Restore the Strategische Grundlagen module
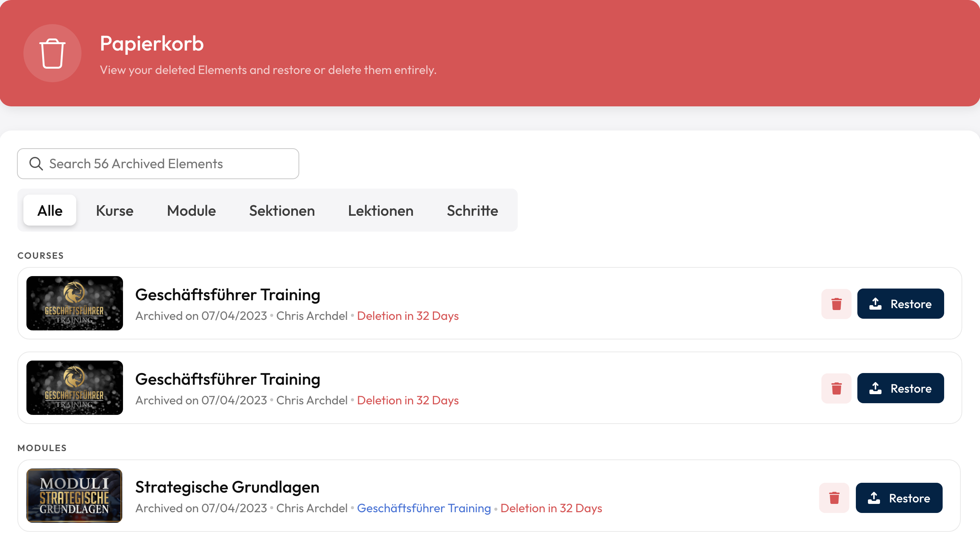Screen dimensions: 980x542 click(898, 497)
